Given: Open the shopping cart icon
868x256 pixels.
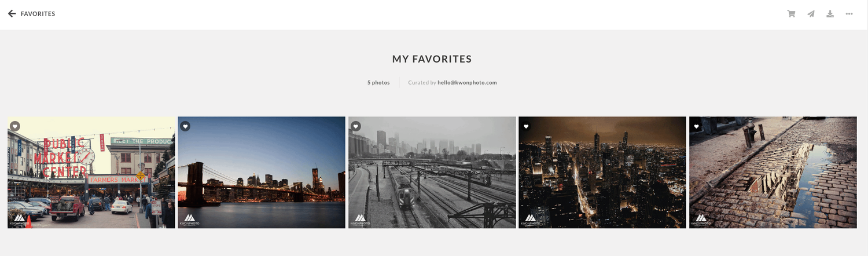Looking at the screenshot, I should 791,14.
